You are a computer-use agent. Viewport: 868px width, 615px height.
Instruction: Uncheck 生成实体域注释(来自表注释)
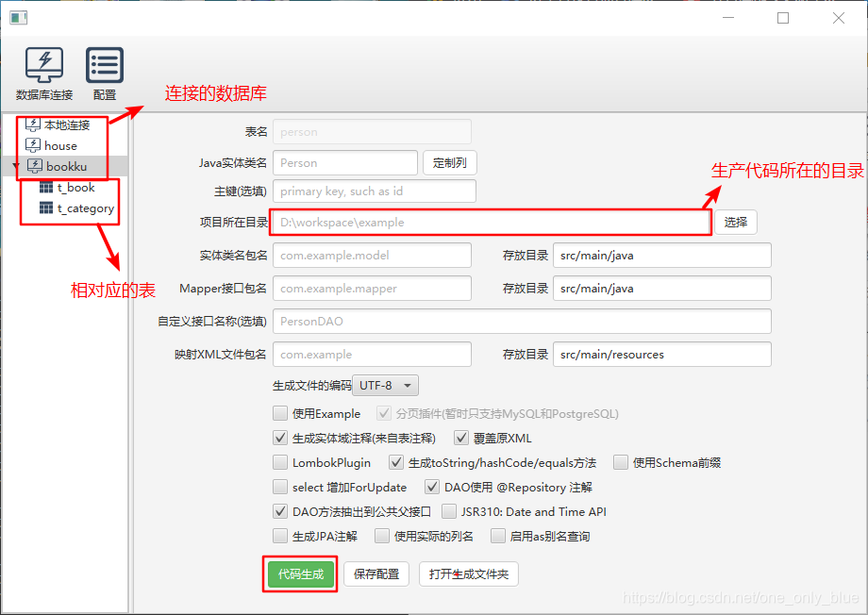[280, 438]
